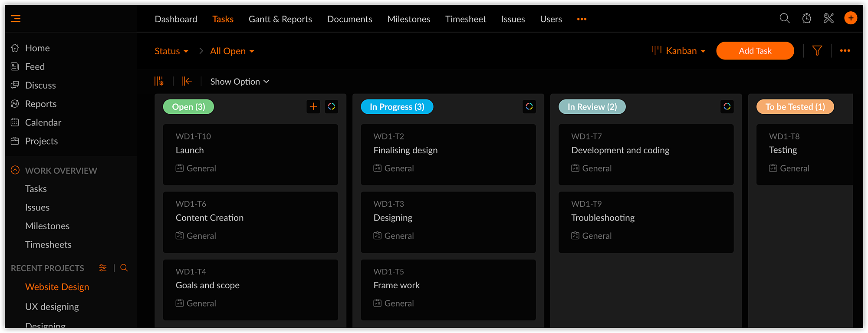Viewport: 868px width, 333px height.
Task: Open the tools settings icon
Action: click(829, 18)
